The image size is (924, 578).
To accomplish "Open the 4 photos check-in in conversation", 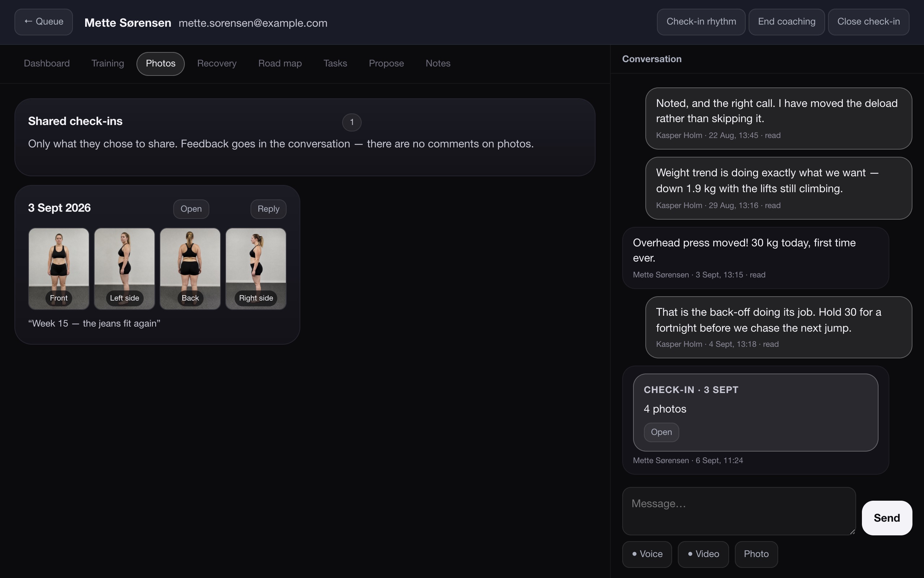I will pyautogui.click(x=661, y=432).
